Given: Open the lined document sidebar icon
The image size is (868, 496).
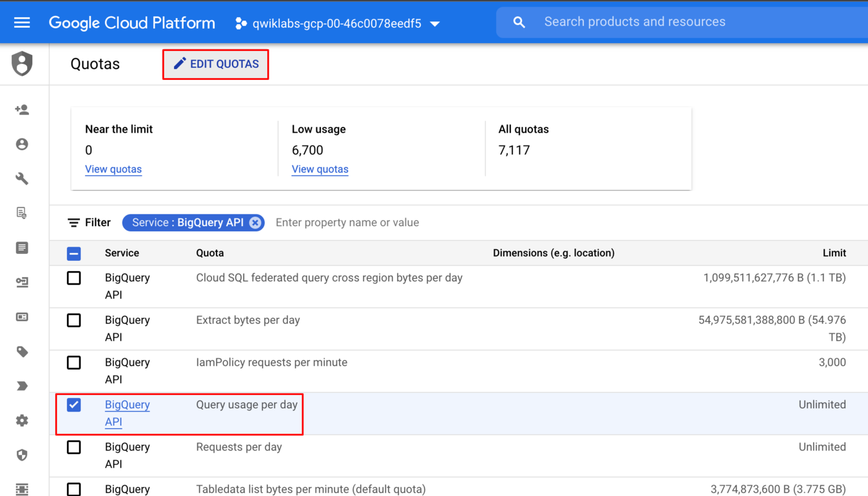Looking at the screenshot, I should (x=22, y=248).
